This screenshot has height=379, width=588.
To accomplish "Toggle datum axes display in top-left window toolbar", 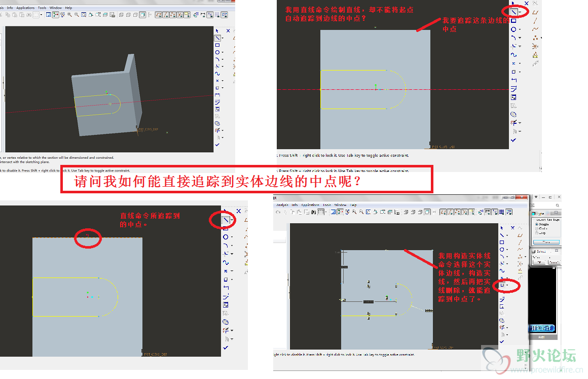I will tap(166, 15).
